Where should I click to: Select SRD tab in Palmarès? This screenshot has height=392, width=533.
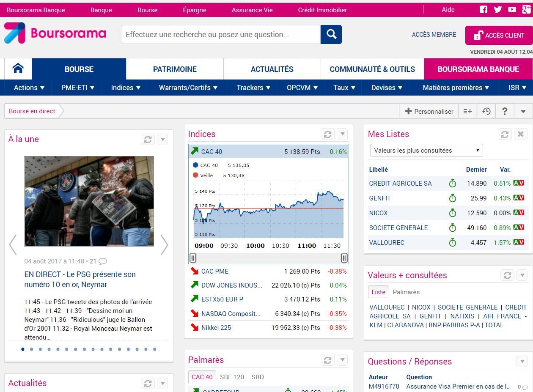click(x=258, y=377)
